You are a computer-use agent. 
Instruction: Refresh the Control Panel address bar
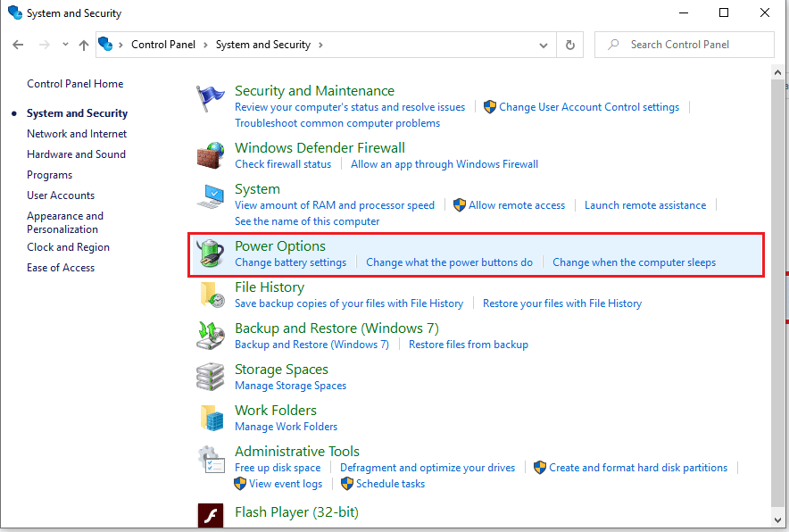[x=570, y=45]
